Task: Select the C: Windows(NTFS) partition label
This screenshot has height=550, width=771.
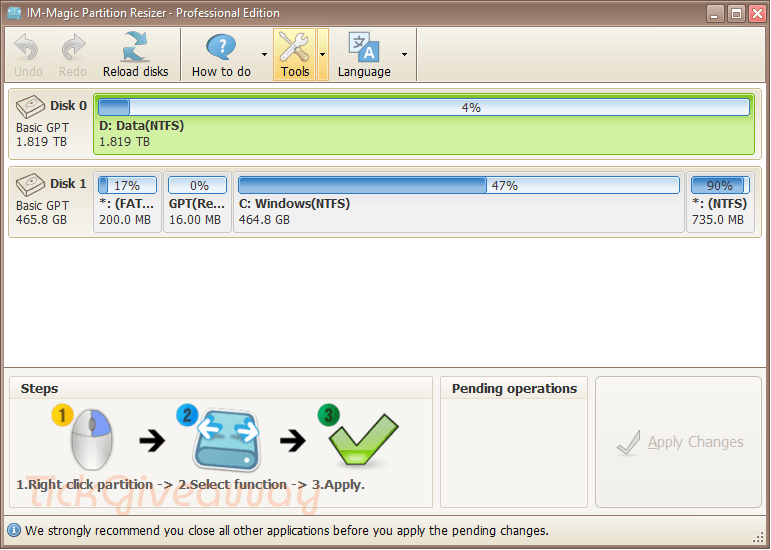Action: click(x=294, y=203)
